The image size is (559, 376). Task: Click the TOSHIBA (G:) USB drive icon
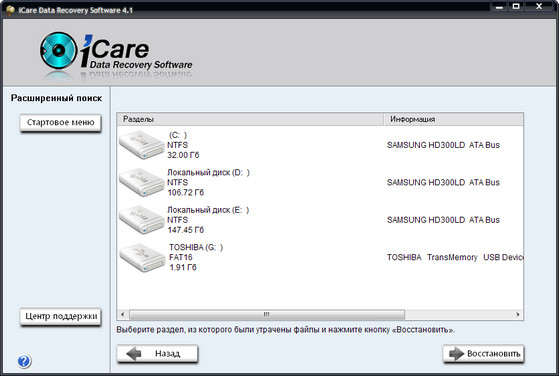142,258
